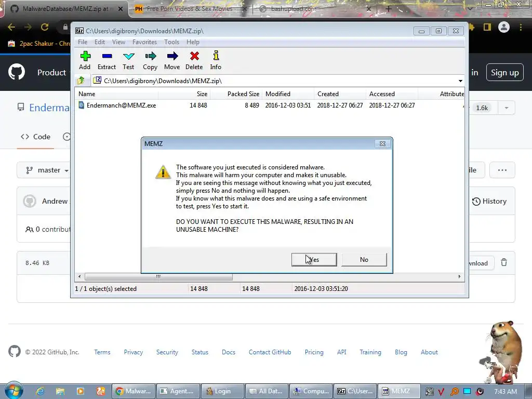Viewport: 532px width, 399px height.
Task: Open the Chrome side panel icon
Action: coord(487,27)
